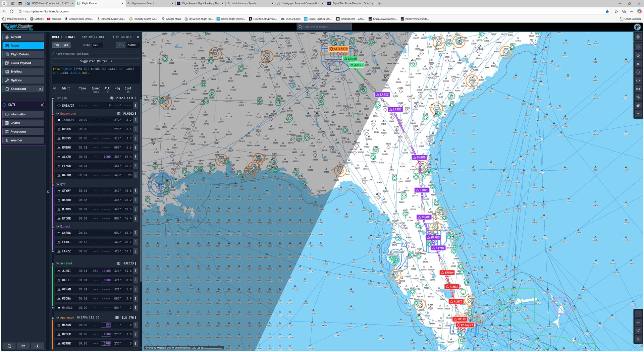Click the ruler measurement icon on right toolbar
Screen dimensions: 644x352
point(638,88)
